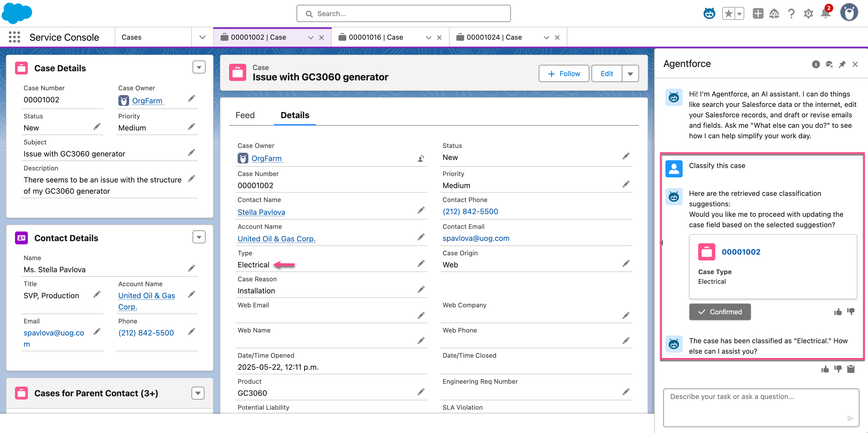The height and width of the screenshot is (433, 868).
Task: Thumbs down the final Agentforce response
Action: [838, 369]
